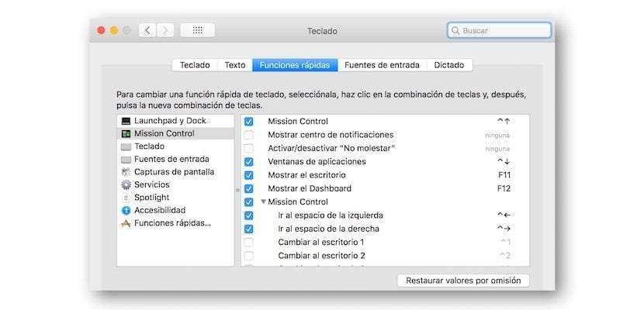Image resolution: width=644 pixels, height=310 pixels.
Task: Open the Texto tab
Action: click(x=235, y=65)
